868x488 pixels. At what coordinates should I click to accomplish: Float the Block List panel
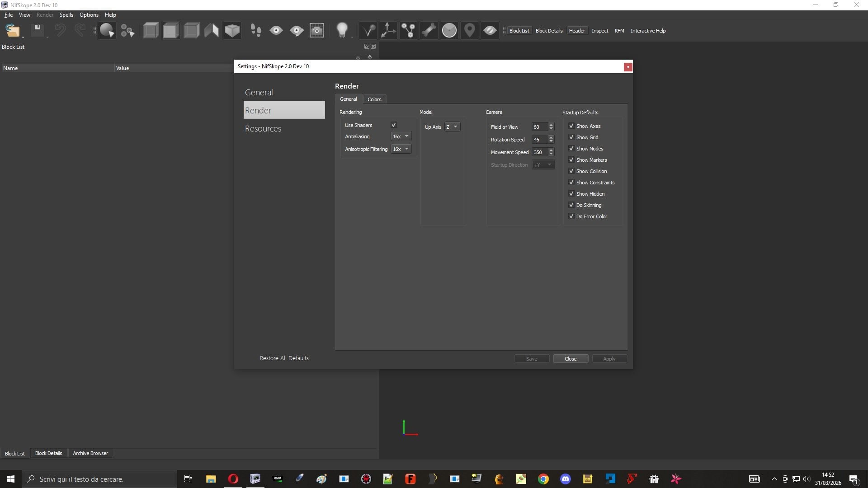tap(367, 47)
